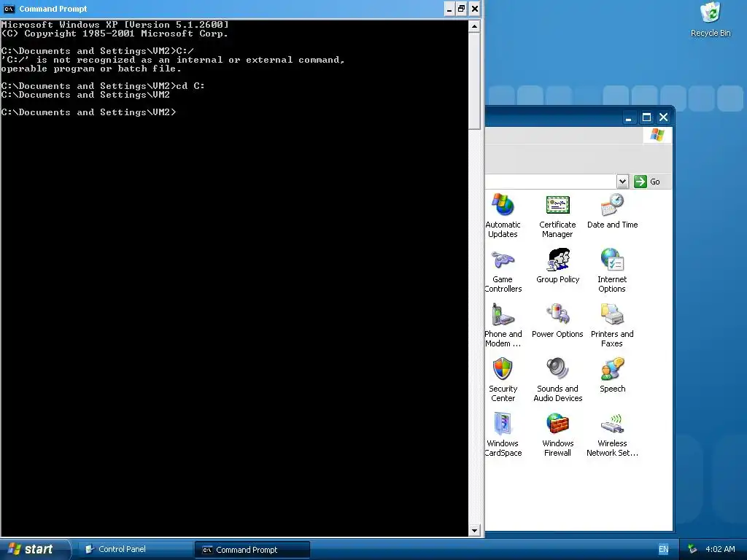This screenshot has width=747, height=560.
Task: Click 'Speech' label text
Action: (x=612, y=389)
